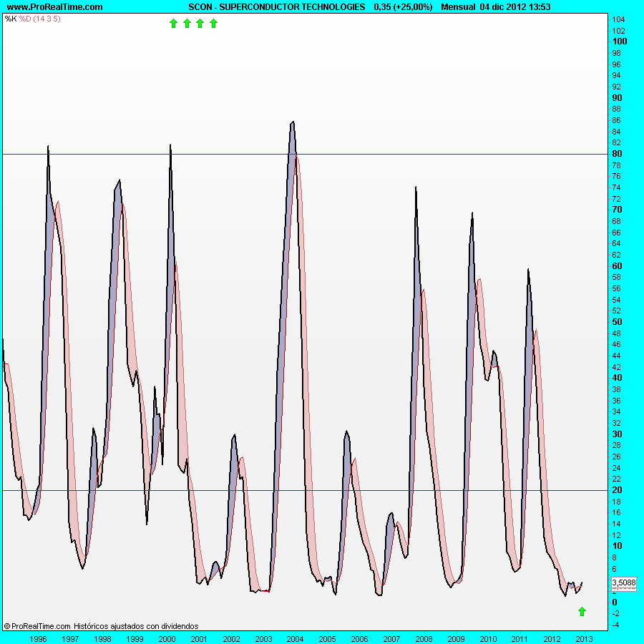Click the -4 value on the vertical scale

615,625
